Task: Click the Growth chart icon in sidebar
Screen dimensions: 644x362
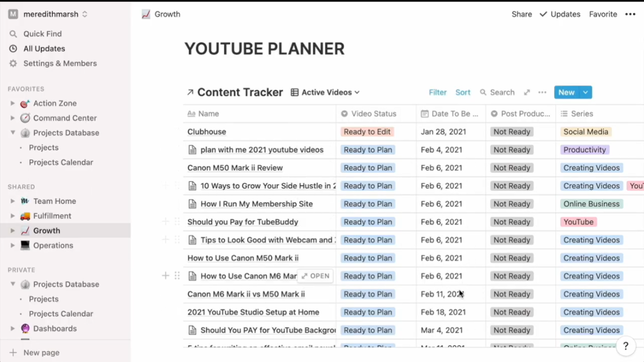Action: 25,231
